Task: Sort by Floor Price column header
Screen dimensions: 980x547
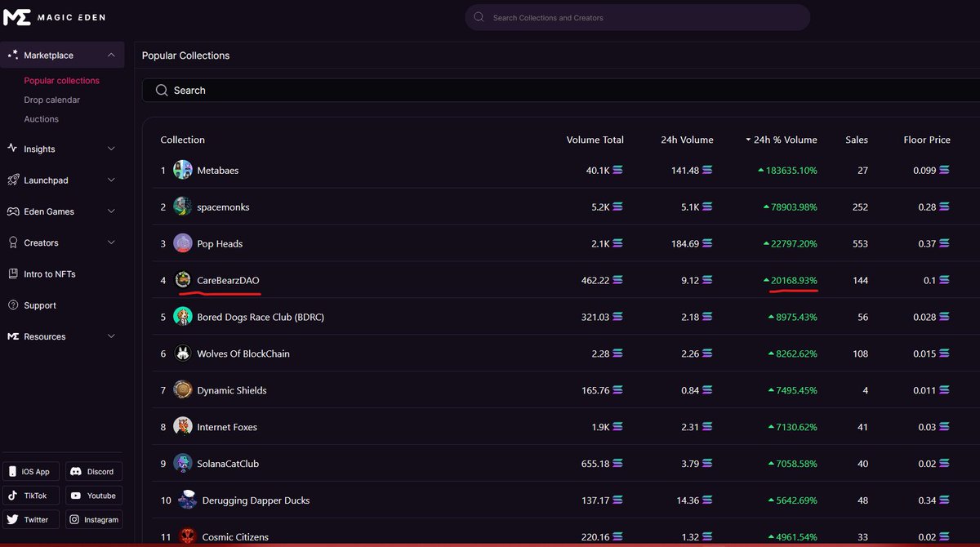Action: (927, 140)
